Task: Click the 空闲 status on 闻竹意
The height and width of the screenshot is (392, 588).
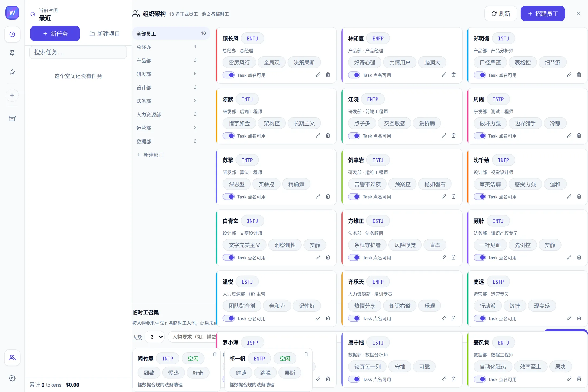Action: [193, 359]
